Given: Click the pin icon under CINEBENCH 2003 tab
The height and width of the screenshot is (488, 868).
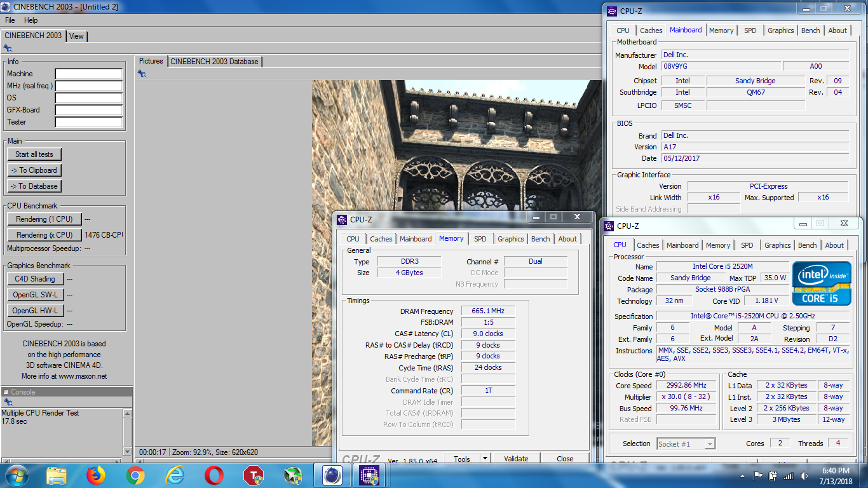Looking at the screenshot, I should click(7, 48).
